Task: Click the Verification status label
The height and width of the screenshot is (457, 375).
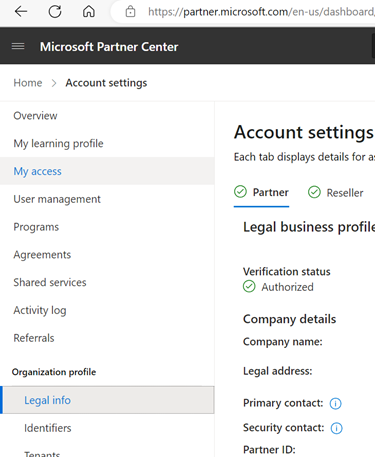Action: point(287,272)
